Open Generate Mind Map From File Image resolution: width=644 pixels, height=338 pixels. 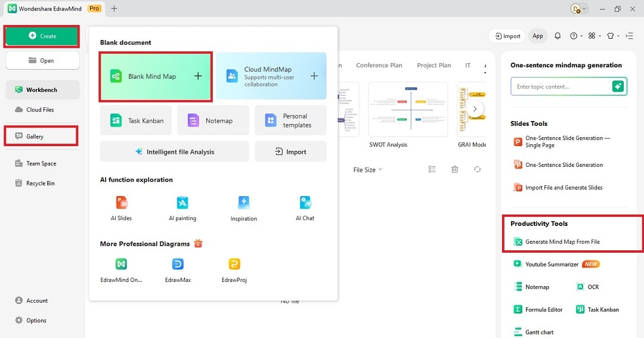(x=557, y=242)
